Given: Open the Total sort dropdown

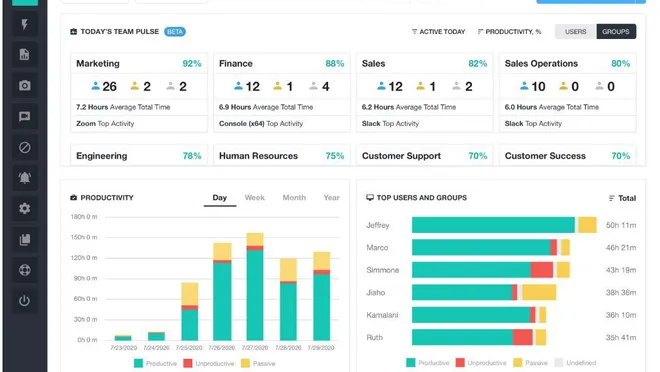Looking at the screenshot, I should click(x=622, y=198).
